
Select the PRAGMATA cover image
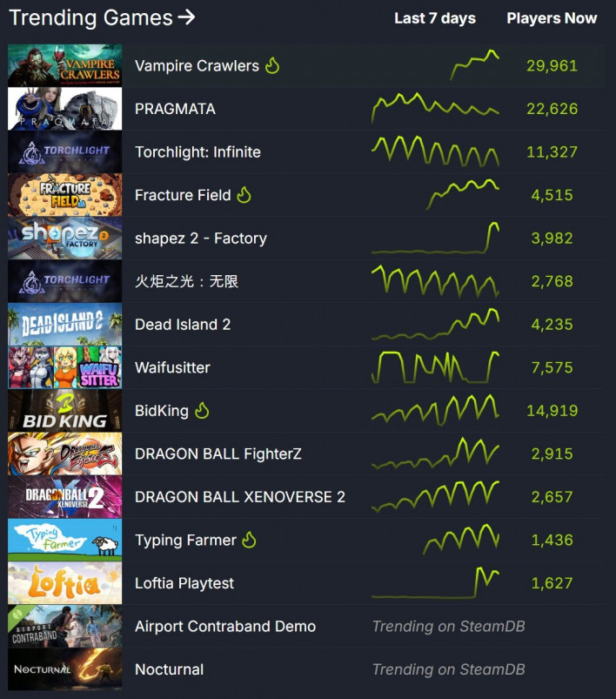64,108
